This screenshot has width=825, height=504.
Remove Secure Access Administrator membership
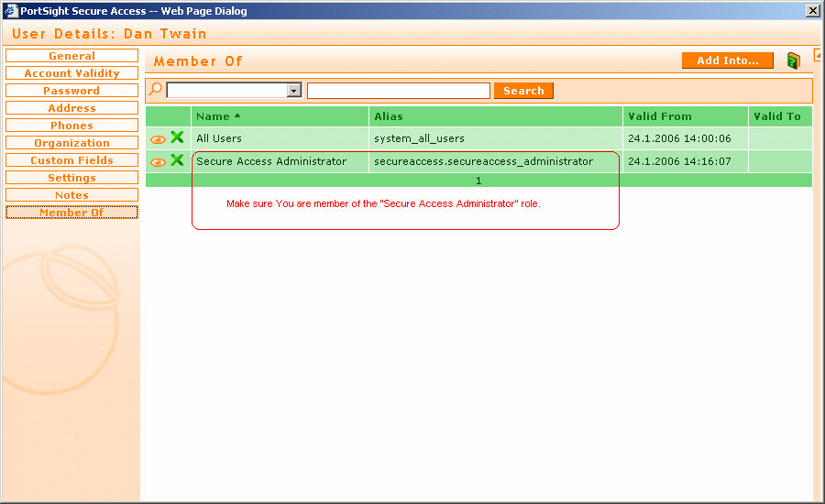(177, 160)
